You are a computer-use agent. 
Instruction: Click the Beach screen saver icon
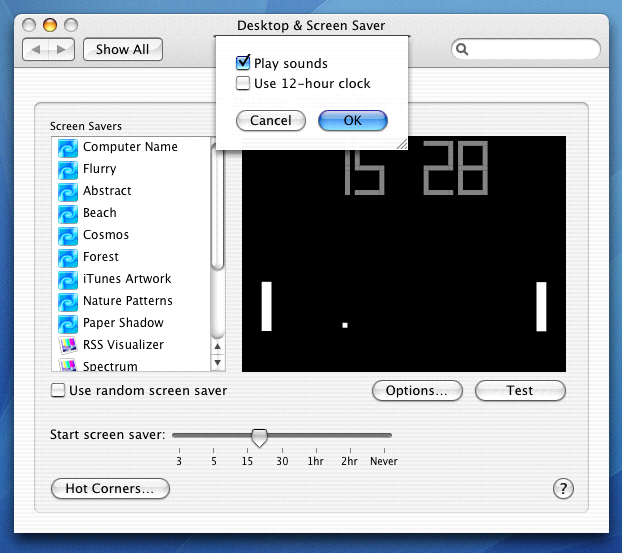[68, 214]
